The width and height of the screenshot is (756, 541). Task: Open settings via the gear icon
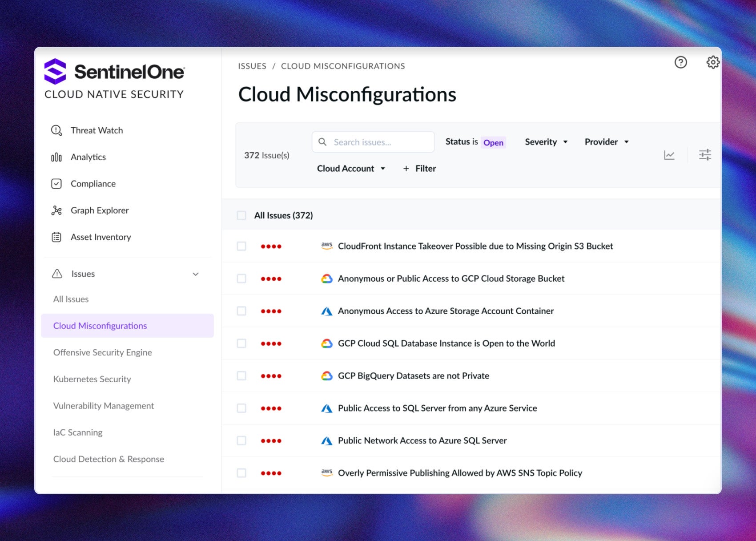pos(712,62)
